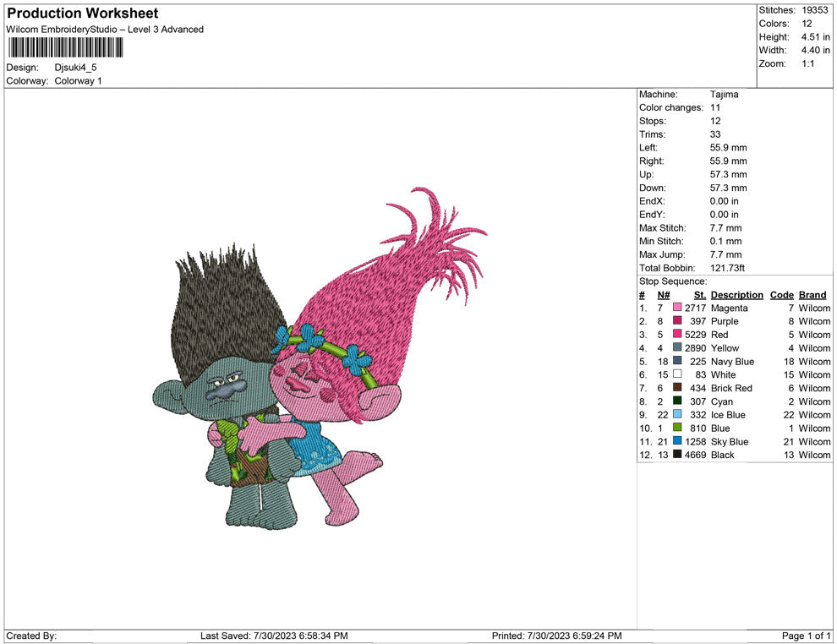This screenshot has width=837, height=644.
Task: Click the Cyan swatch in row 8
Action: (x=677, y=401)
